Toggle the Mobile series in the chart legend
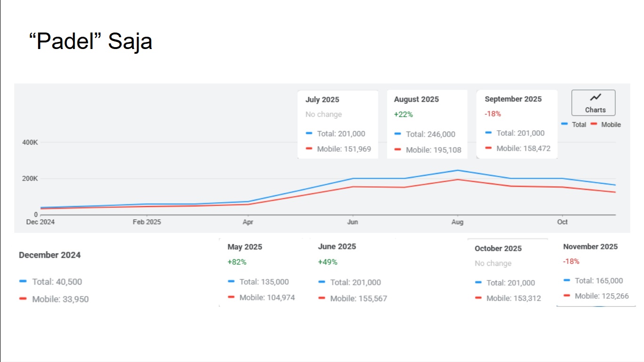This screenshot has height=362, width=644. 606,125
